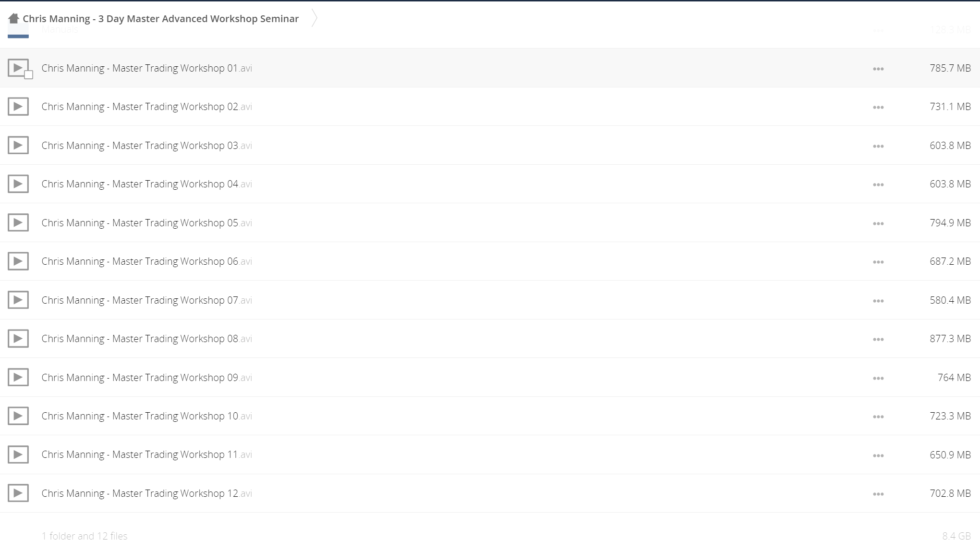Viewport: 980px width, 553px height.
Task: Click the 764 MB size value
Action: 954,378
